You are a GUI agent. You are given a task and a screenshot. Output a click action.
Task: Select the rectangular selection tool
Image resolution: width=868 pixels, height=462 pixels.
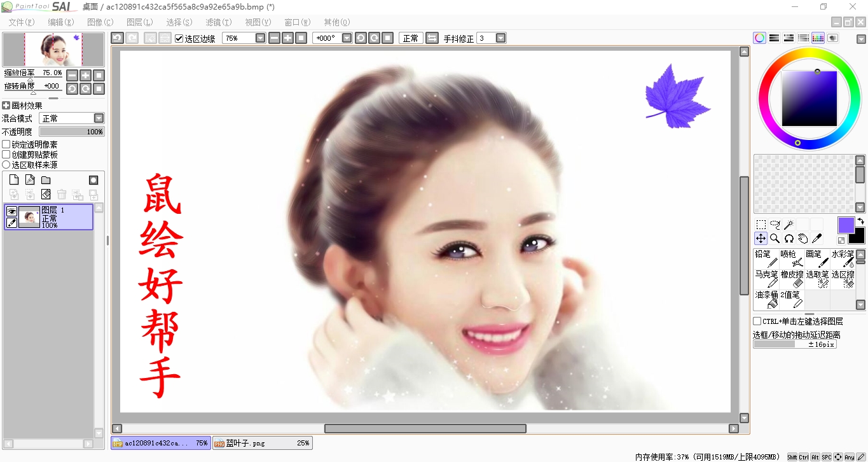point(761,224)
